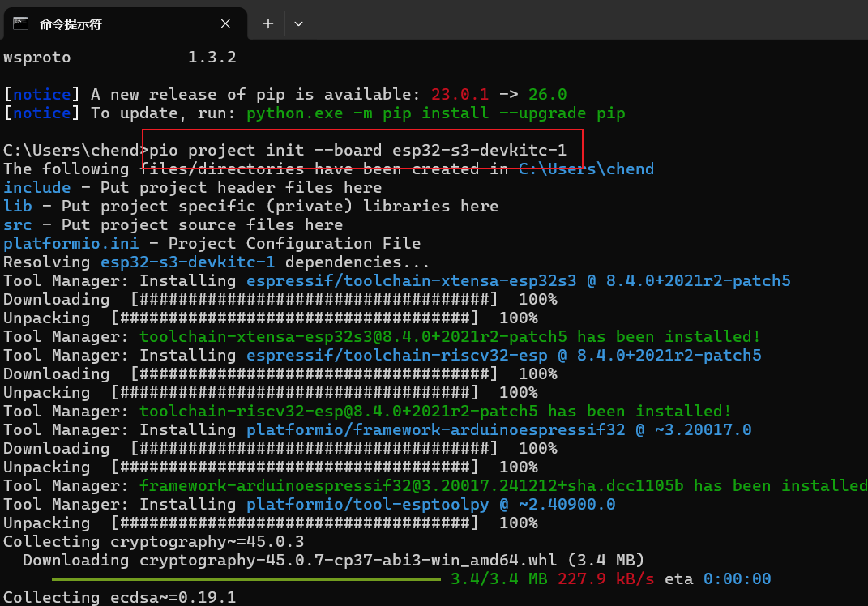Click 'Collecting ecdsa~=0.19.1' line

point(120,598)
